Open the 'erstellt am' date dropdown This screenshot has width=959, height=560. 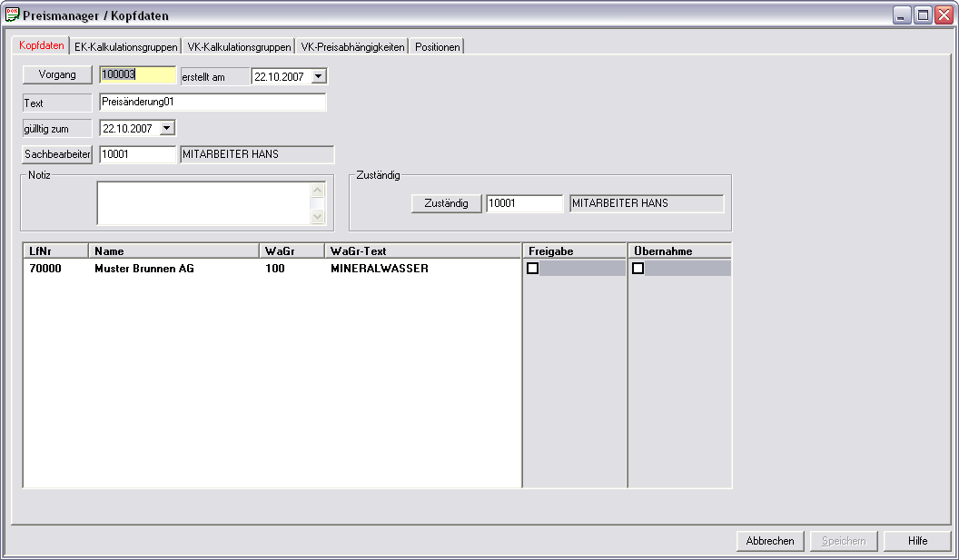point(318,77)
